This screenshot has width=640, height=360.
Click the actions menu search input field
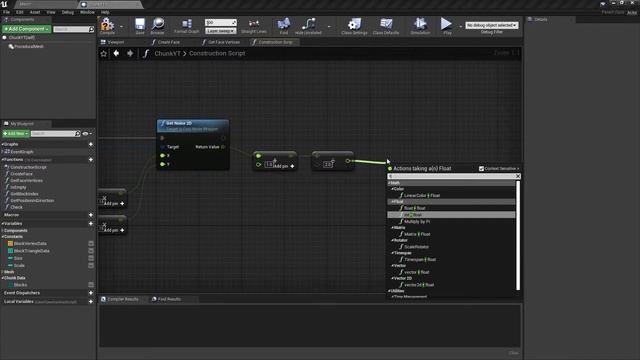pyautogui.click(x=451, y=176)
